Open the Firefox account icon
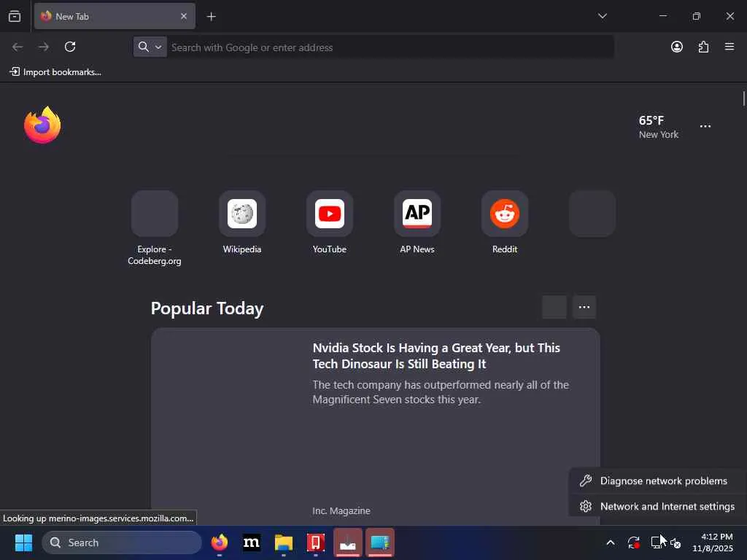Screen dimensions: 747x560 point(676,47)
